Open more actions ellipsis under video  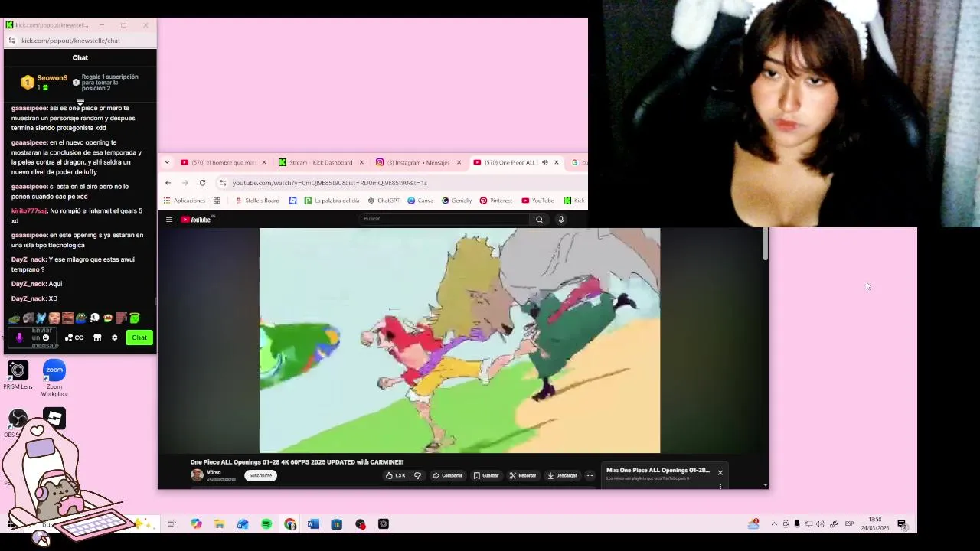pos(590,475)
